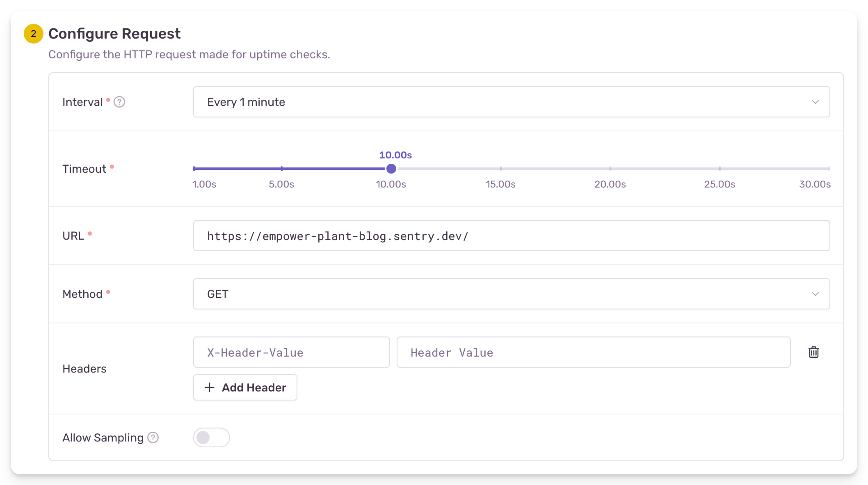Screen dimensions: 868x485
Task: Click the plus icon in Add Header
Action: coord(210,387)
